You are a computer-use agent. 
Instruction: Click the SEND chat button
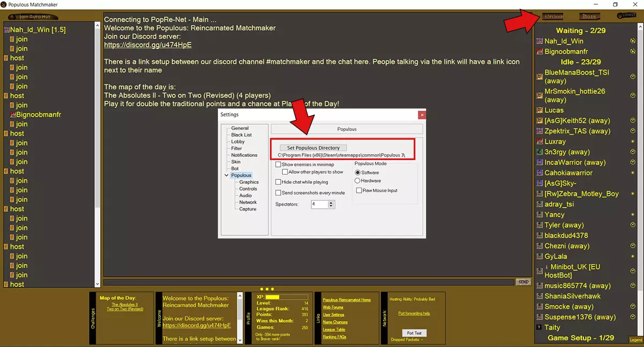[523, 282]
